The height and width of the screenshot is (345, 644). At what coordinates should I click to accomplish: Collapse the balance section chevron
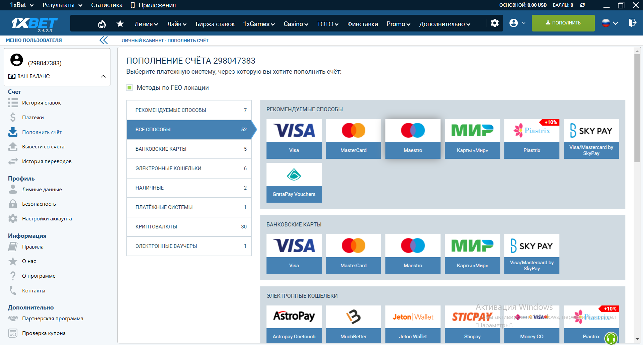click(x=103, y=76)
